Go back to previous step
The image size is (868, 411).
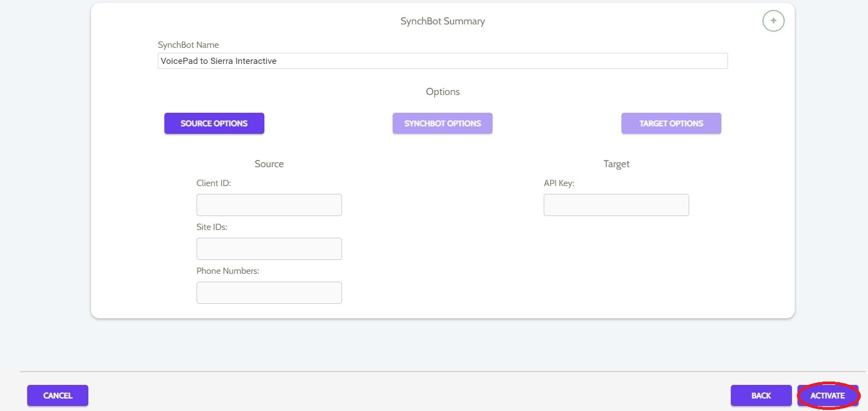(761, 395)
